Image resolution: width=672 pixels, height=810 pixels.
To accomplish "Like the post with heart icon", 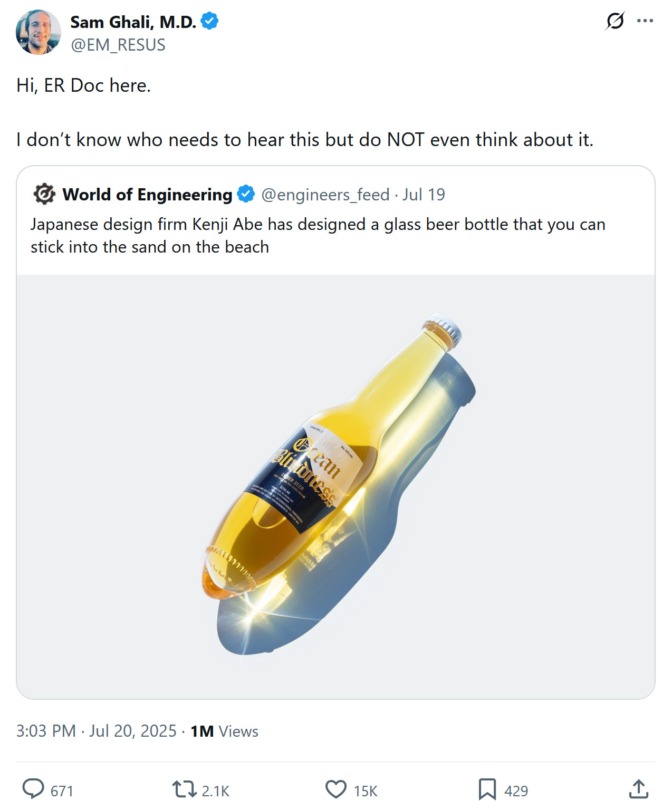I will (x=336, y=789).
